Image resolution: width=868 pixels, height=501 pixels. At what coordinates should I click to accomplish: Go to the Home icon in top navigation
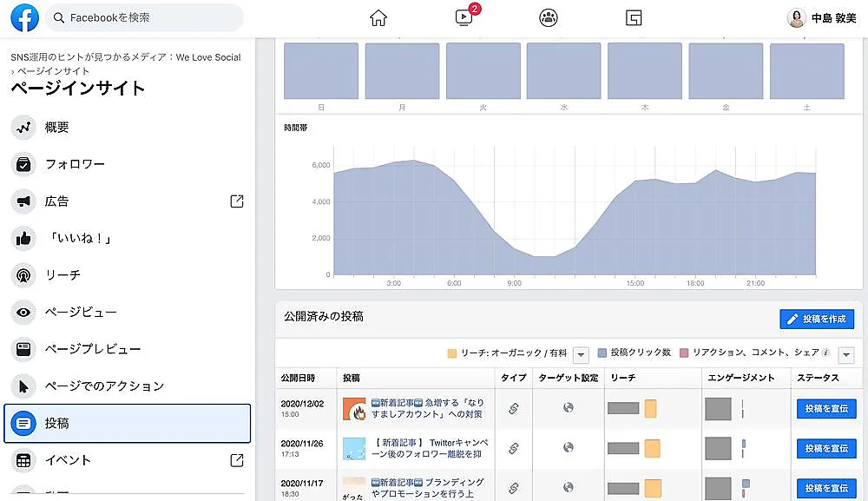tap(378, 17)
